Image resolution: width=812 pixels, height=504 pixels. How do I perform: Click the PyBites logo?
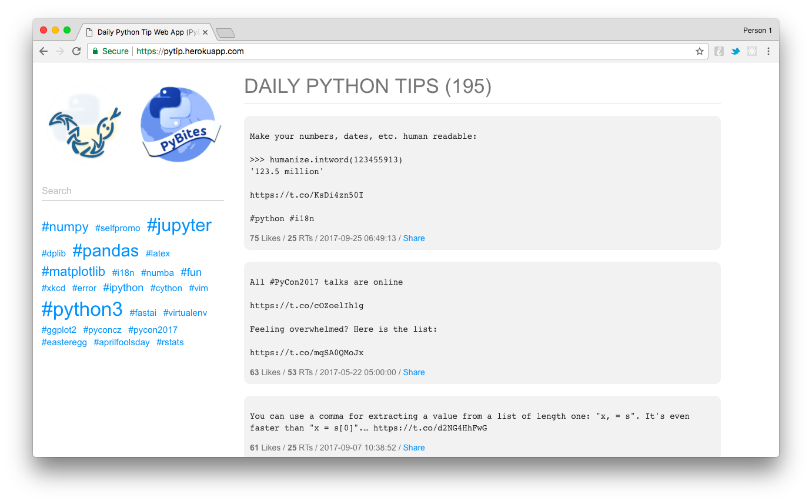pyautogui.click(x=181, y=124)
